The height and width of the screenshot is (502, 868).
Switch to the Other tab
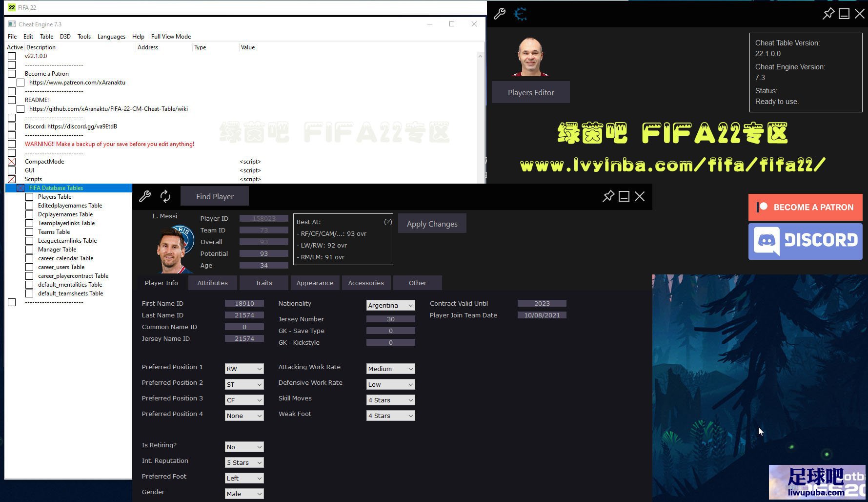point(418,283)
